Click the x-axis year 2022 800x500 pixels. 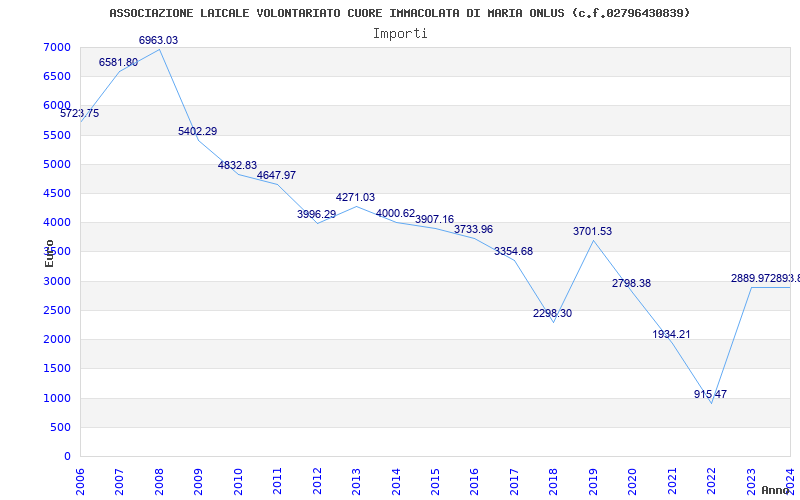711,481
